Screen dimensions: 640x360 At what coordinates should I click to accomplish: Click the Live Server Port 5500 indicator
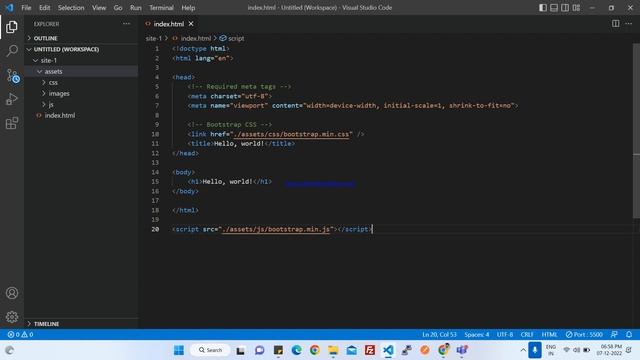584,334
